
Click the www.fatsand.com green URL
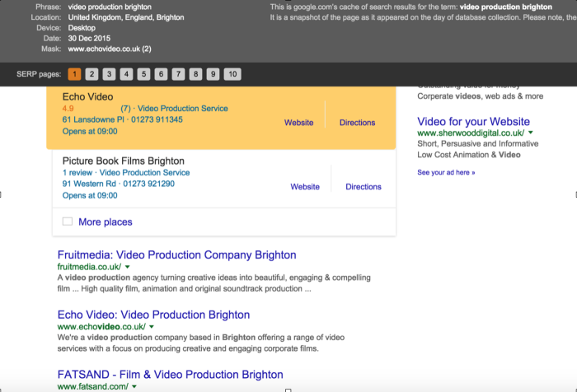coord(92,386)
